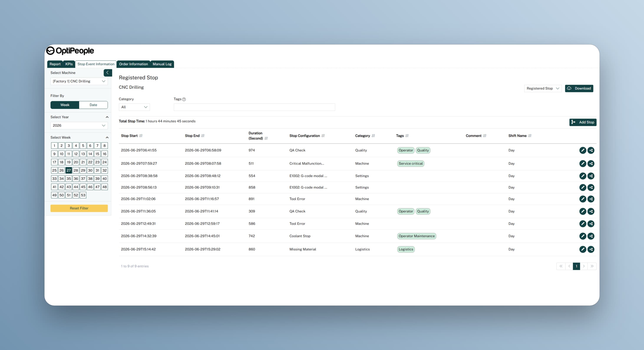Edit the 08:38:58 E1002 stop
This screenshot has height=350, width=644.
pyautogui.click(x=583, y=176)
